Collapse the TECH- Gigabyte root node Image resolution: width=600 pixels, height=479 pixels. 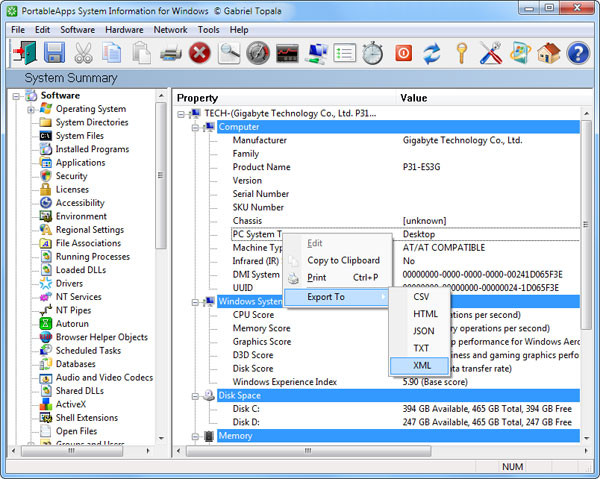coord(181,114)
